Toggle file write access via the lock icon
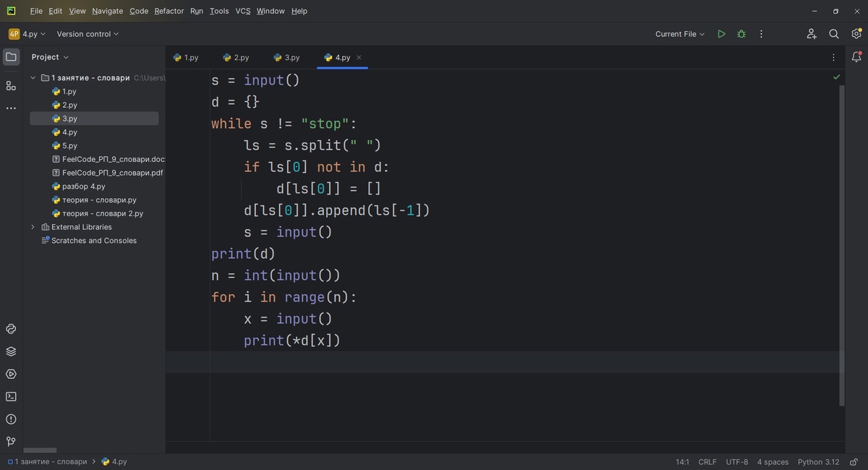This screenshot has width=868, height=470. [853, 461]
